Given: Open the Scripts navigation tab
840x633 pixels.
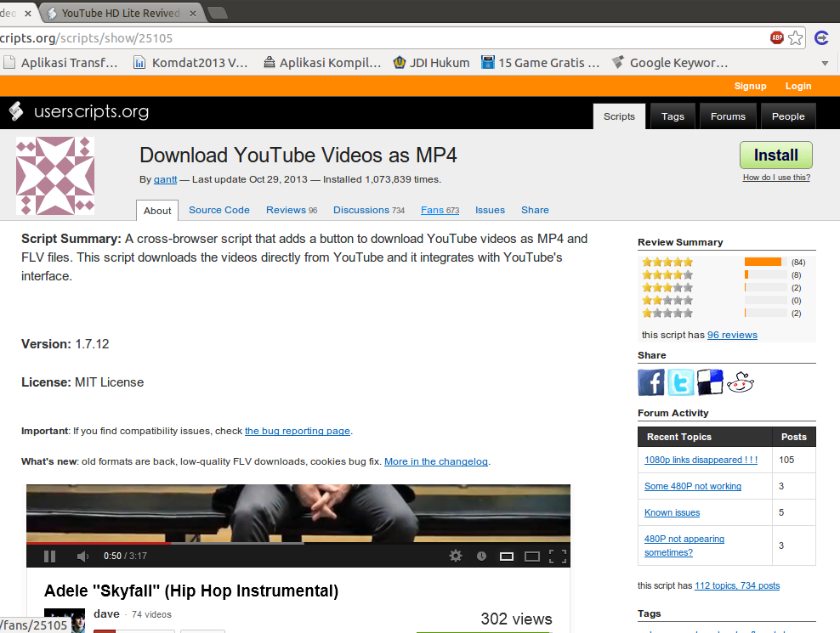Looking at the screenshot, I should click(619, 116).
